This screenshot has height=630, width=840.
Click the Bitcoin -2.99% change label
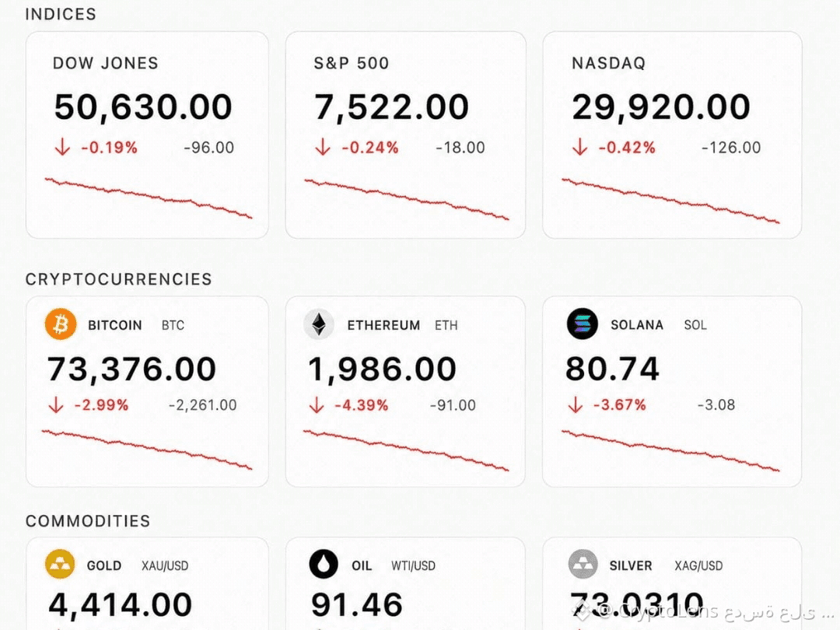[101, 405]
